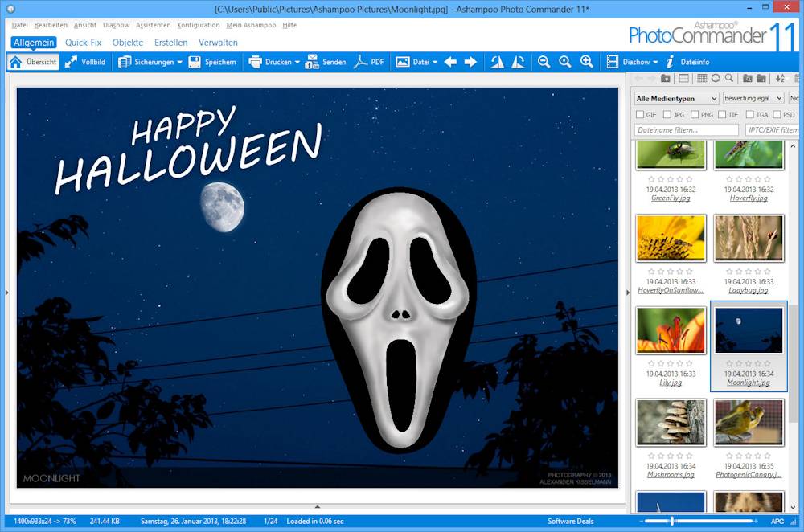The width and height of the screenshot is (804, 532).
Task: Go to next image arrow
Action: (x=471, y=62)
